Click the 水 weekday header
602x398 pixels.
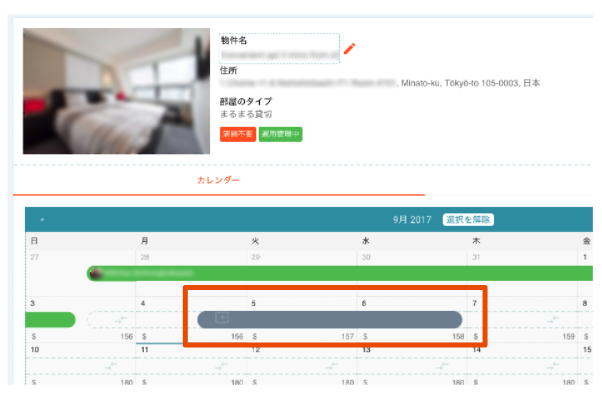pyautogui.click(x=366, y=241)
